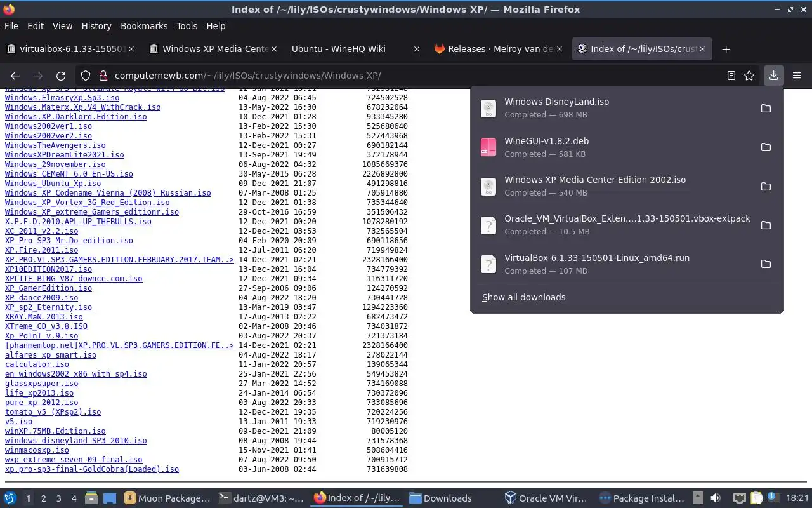Open the Bookmarks menu
The width and height of the screenshot is (812, 508).
coord(144,26)
